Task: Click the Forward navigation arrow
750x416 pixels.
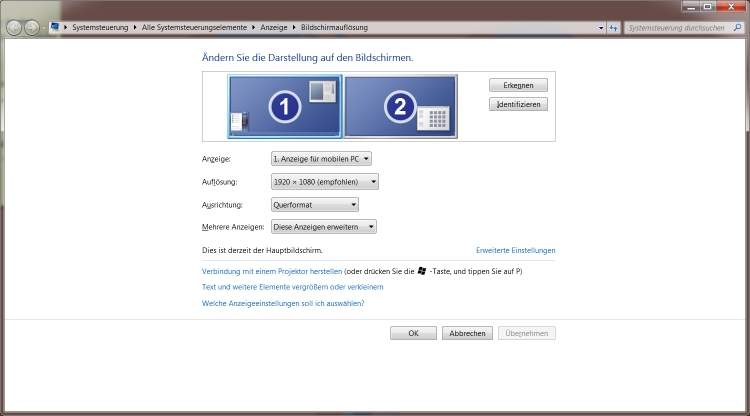Action: [x=32, y=28]
